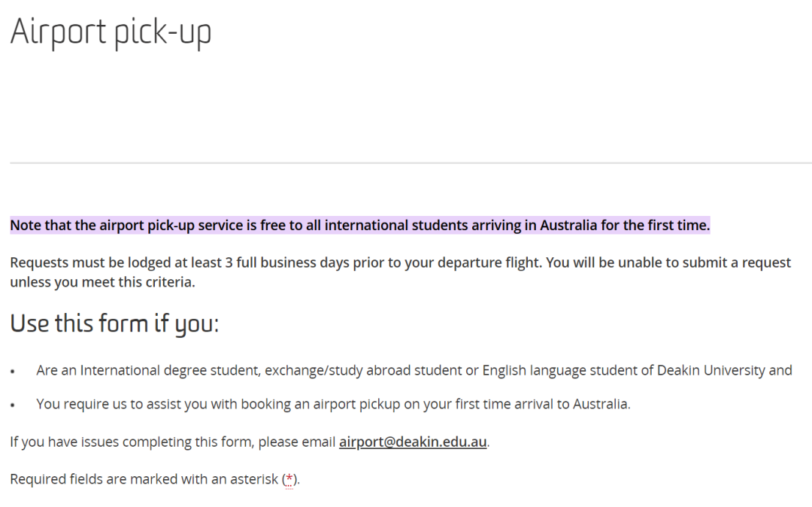812x507 pixels.
Task: Select the second bullet point marker
Action: [x=13, y=405]
